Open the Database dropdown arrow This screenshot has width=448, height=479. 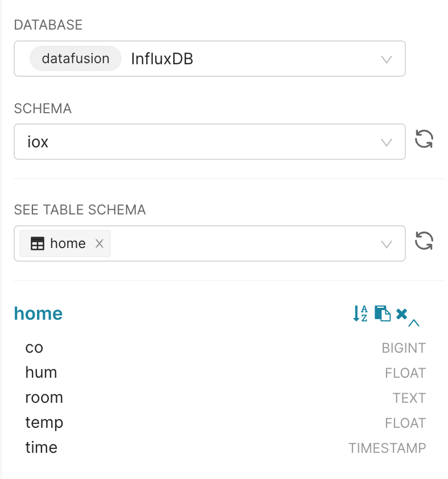[387, 59]
